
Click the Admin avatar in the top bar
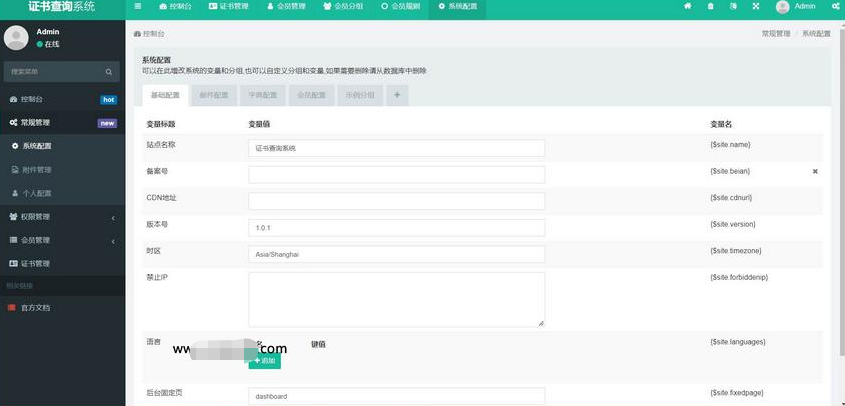pyautogui.click(x=782, y=6)
